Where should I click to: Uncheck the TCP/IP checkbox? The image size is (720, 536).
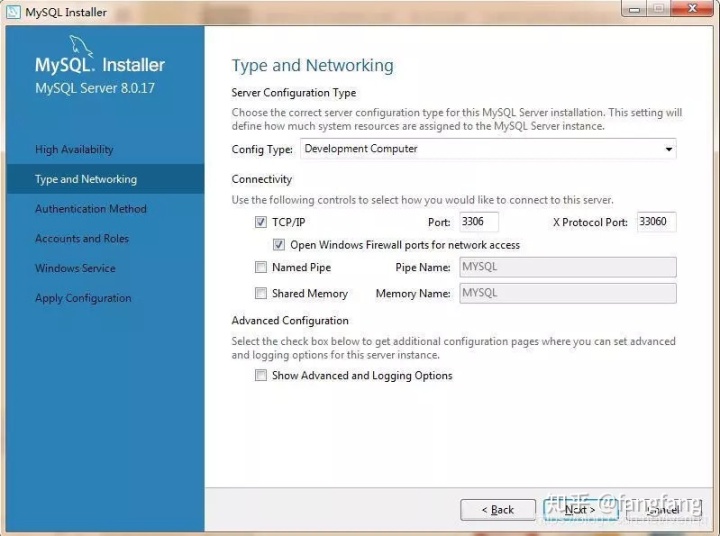click(x=260, y=222)
